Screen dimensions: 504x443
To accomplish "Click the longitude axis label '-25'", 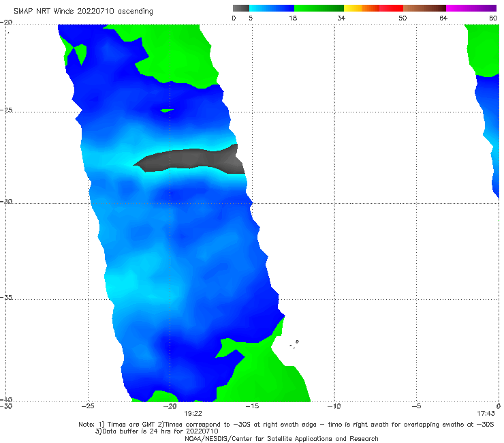I will coord(88,406).
